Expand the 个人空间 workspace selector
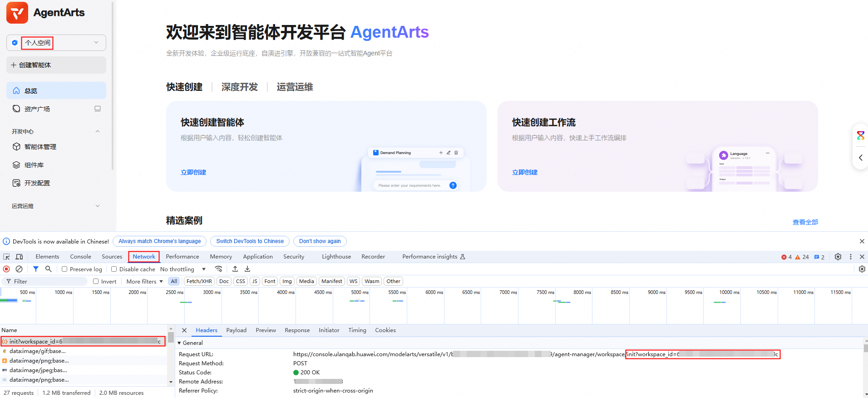Image resolution: width=868 pixels, height=398 pixels. coord(56,43)
